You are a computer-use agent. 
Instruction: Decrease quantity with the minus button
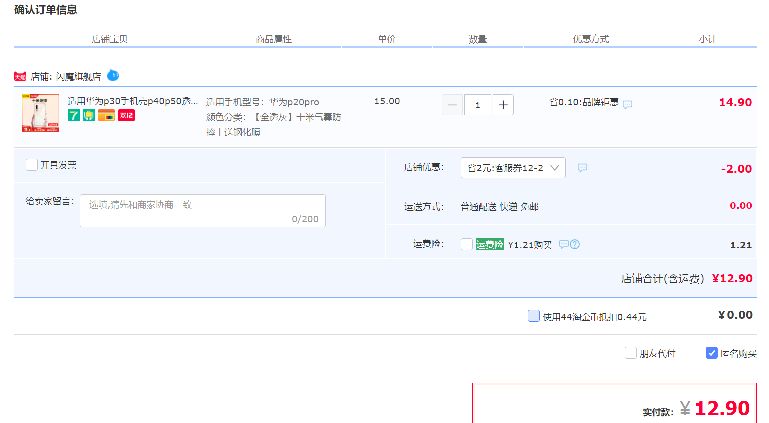(x=452, y=105)
